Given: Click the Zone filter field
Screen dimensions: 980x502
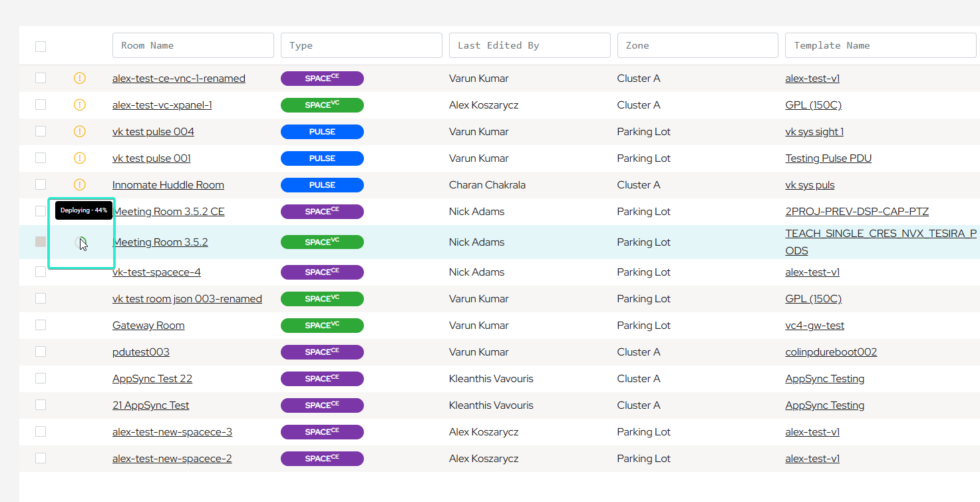Looking at the screenshot, I should pos(698,45).
